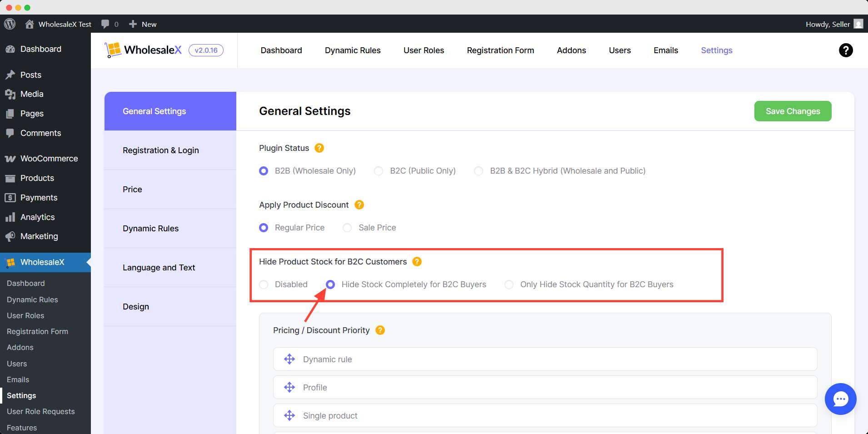Click the Seller avatar in admin bar

click(x=858, y=24)
